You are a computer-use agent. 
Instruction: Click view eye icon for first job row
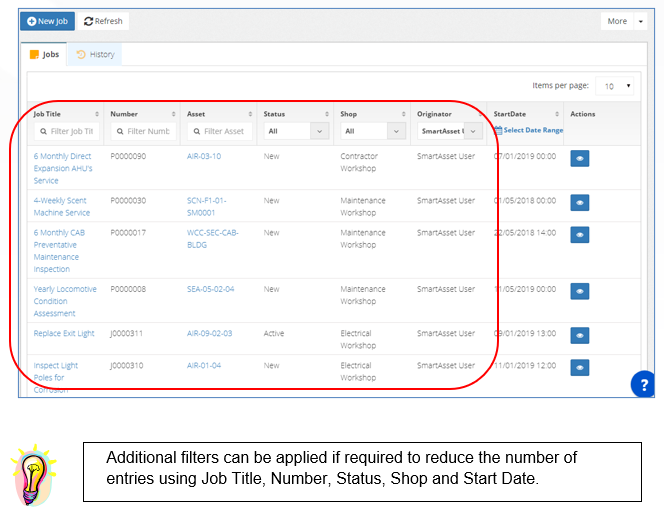(x=579, y=158)
